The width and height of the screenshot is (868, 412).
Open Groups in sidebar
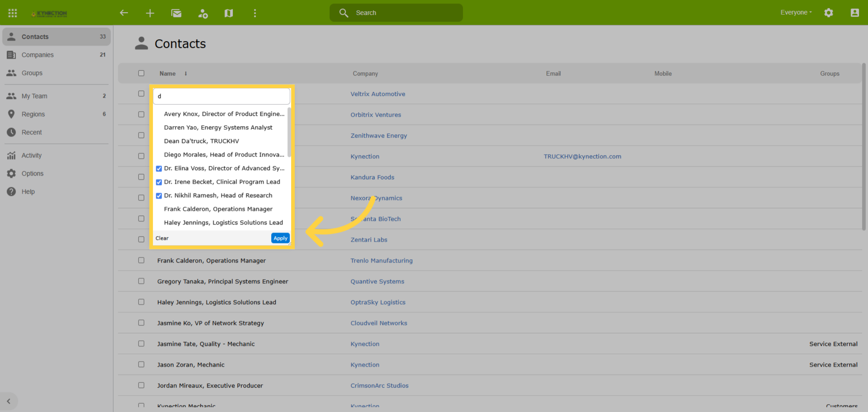point(56,73)
